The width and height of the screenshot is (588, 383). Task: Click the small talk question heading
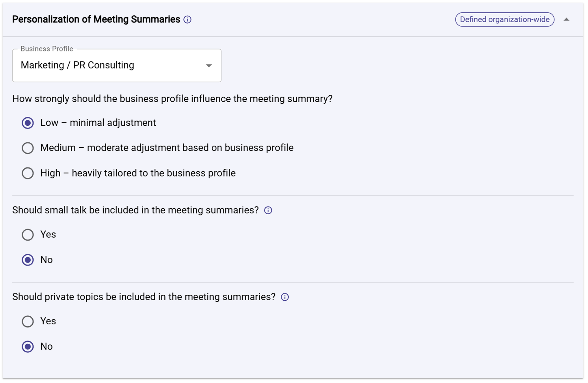135,210
